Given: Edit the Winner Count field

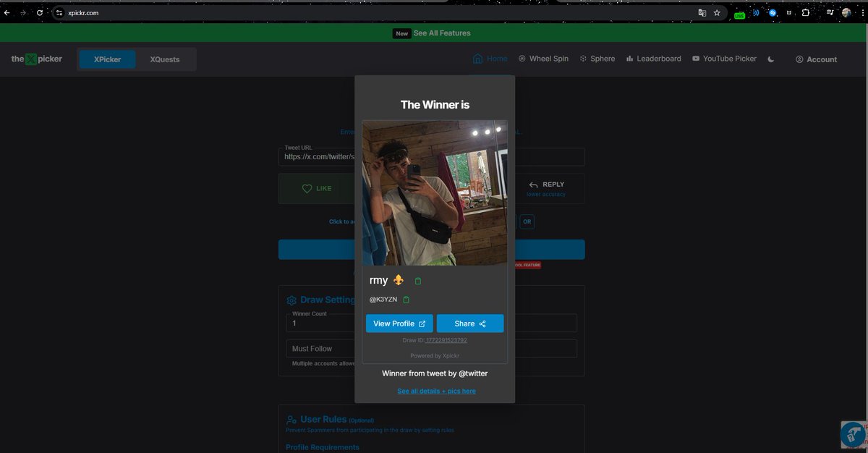Looking at the screenshot, I should 432,323.
